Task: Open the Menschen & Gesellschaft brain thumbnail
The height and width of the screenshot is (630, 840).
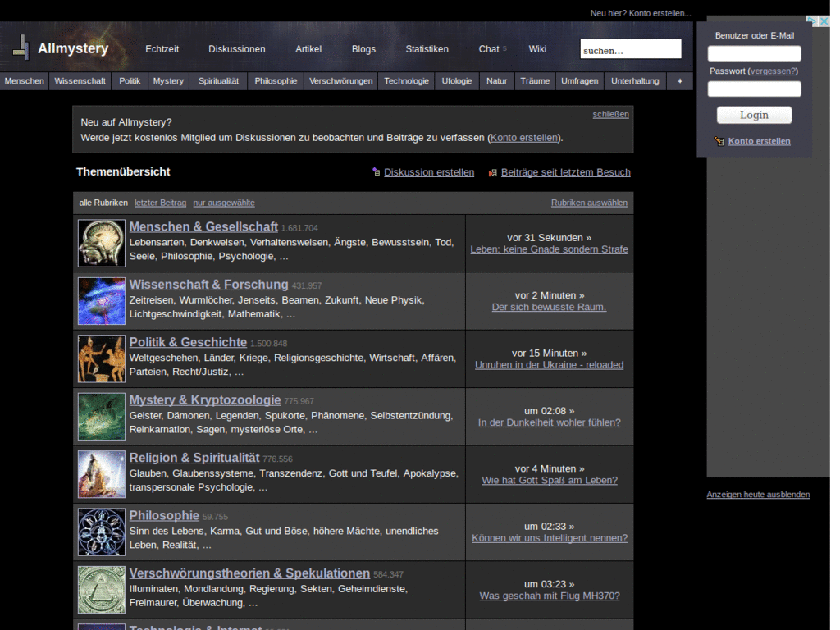Action: (x=102, y=244)
